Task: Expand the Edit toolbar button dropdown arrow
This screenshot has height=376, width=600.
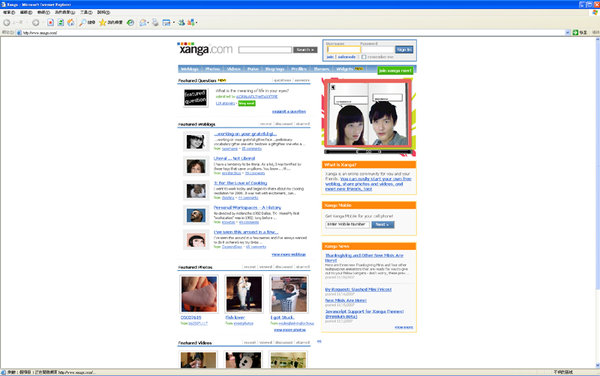Action: click(x=174, y=23)
